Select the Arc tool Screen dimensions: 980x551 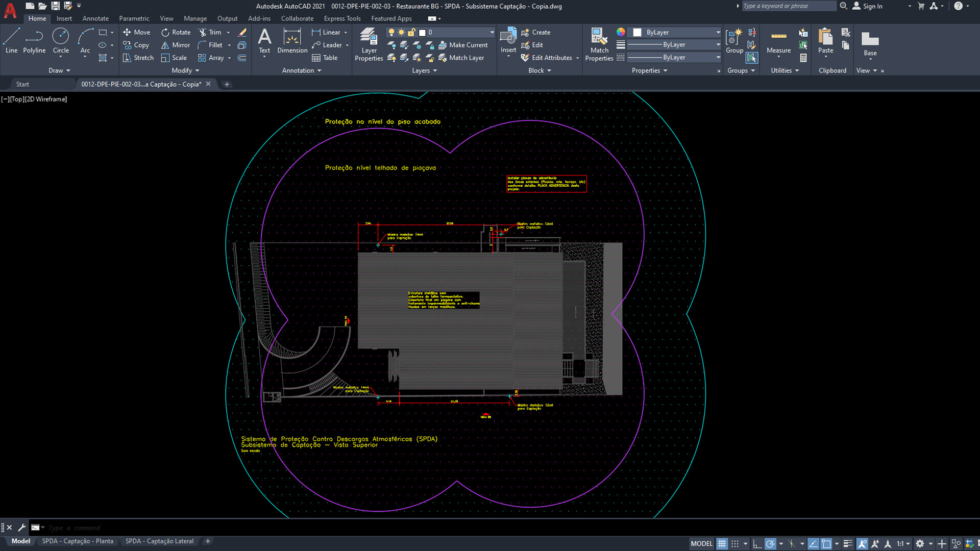[x=85, y=41]
